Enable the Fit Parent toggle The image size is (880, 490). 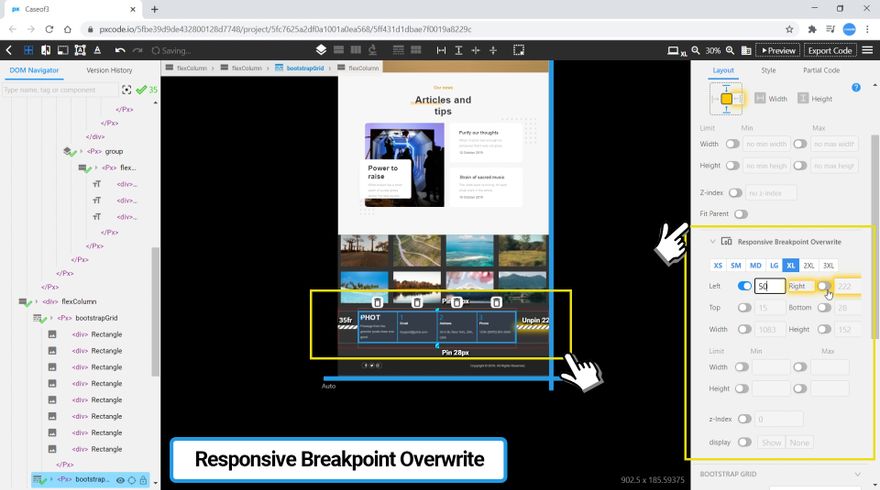click(x=741, y=214)
